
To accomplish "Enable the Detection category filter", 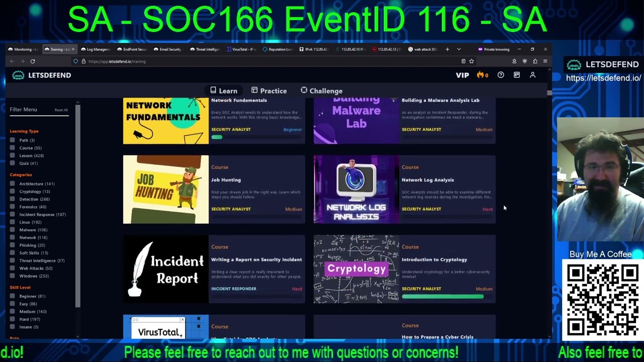I will pyautogui.click(x=12, y=199).
